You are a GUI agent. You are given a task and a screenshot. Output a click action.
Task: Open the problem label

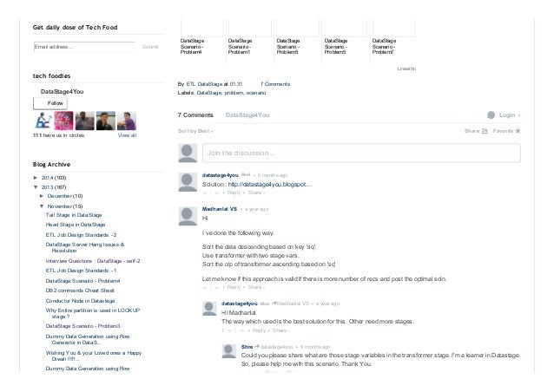tap(234, 93)
